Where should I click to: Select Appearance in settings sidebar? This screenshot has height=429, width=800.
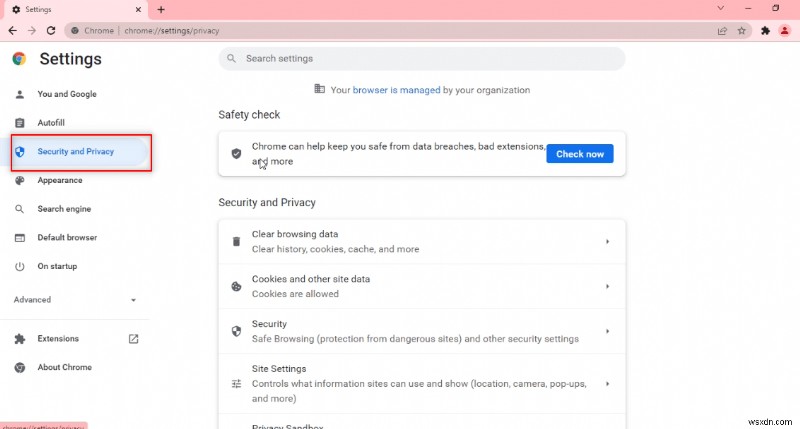[x=59, y=180]
